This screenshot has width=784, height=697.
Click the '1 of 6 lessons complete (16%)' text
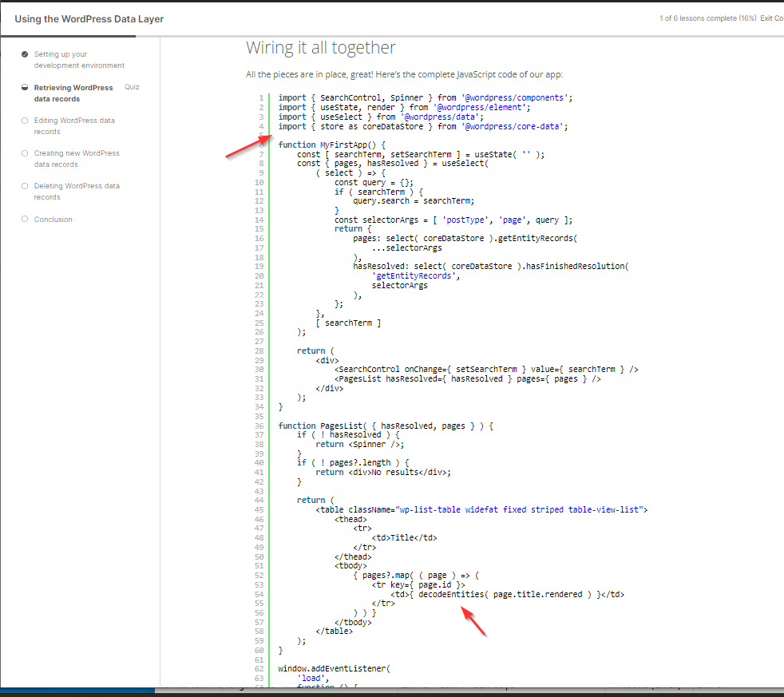(707, 18)
